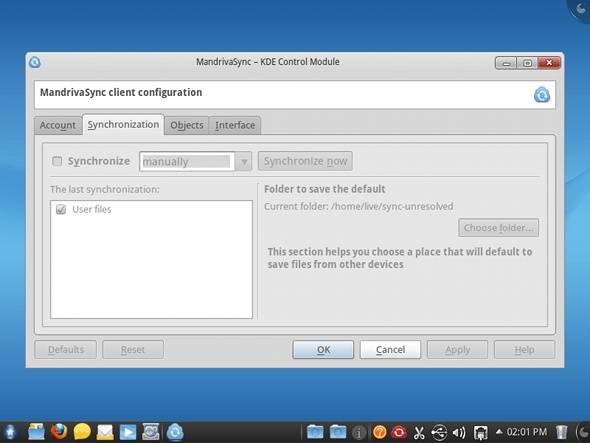The height and width of the screenshot is (443, 590).
Task: Click the dropdown arrow beside manually
Action: (244, 162)
